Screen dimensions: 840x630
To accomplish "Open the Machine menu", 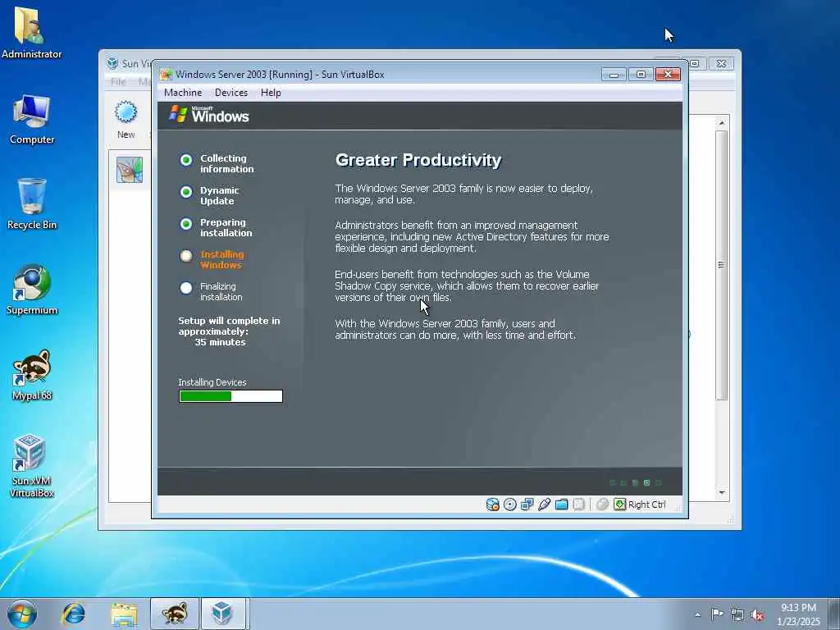I will pos(183,93).
